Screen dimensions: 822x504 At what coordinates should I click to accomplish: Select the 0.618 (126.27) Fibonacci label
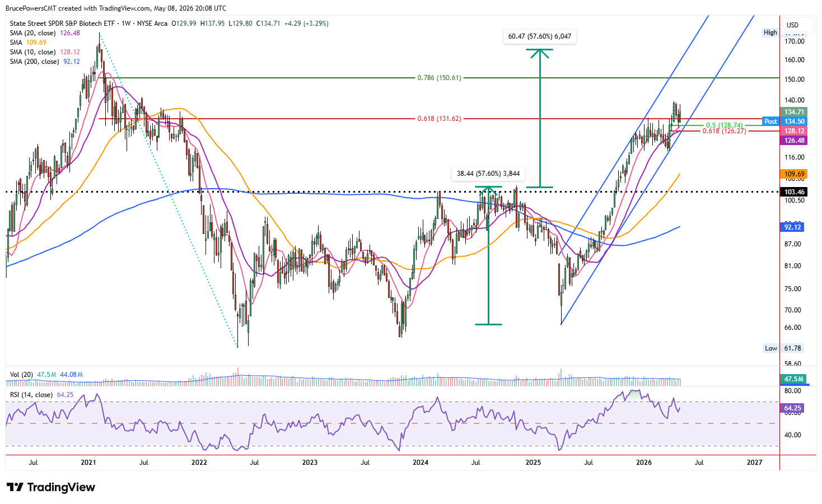[x=724, y=131]
